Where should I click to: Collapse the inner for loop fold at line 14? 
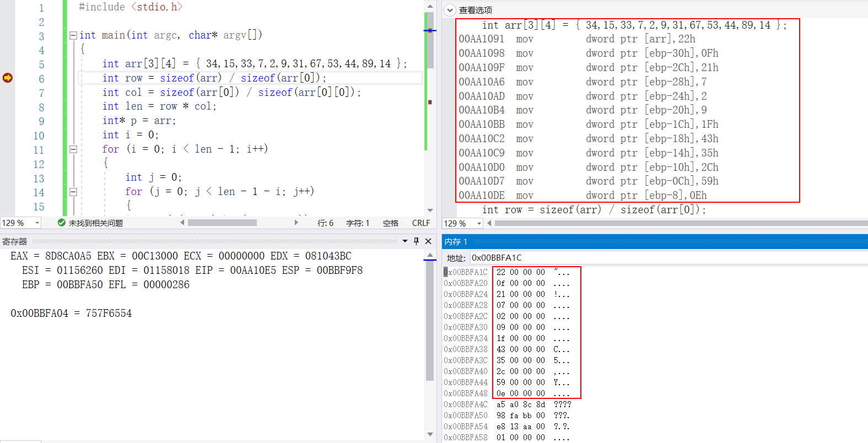(x=73, y=192)
